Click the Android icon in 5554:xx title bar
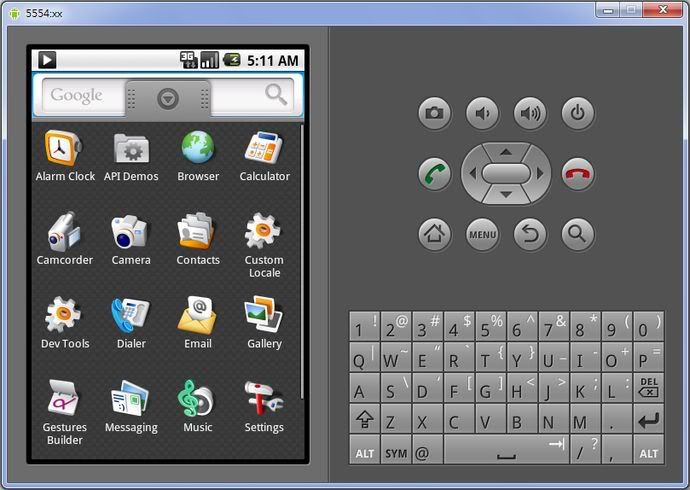Image resolution: width=690 pixels, height=490 pixels. 15,13
